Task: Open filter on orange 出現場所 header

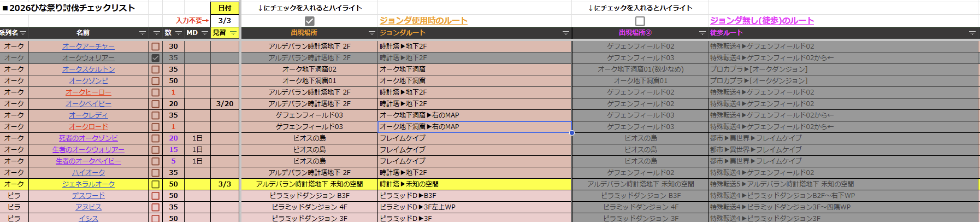Action: tap(372, 33)
